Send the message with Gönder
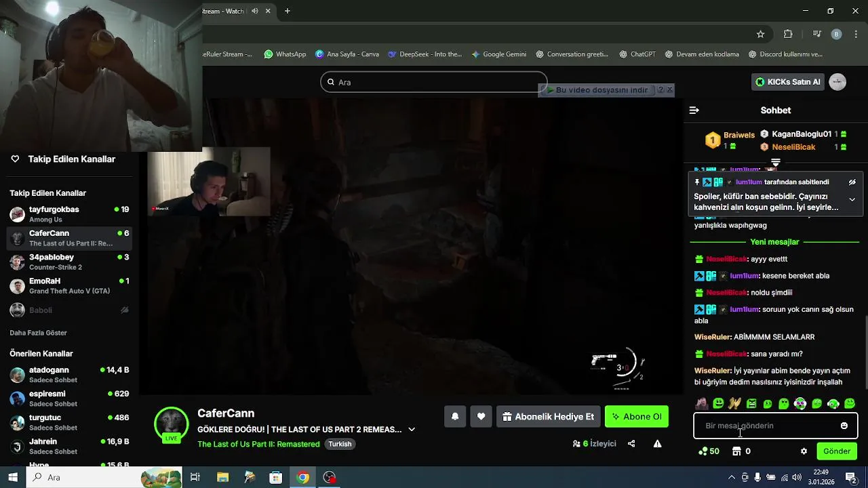The width and height of the screenshot is (868, 488). (x=837, y=451)
